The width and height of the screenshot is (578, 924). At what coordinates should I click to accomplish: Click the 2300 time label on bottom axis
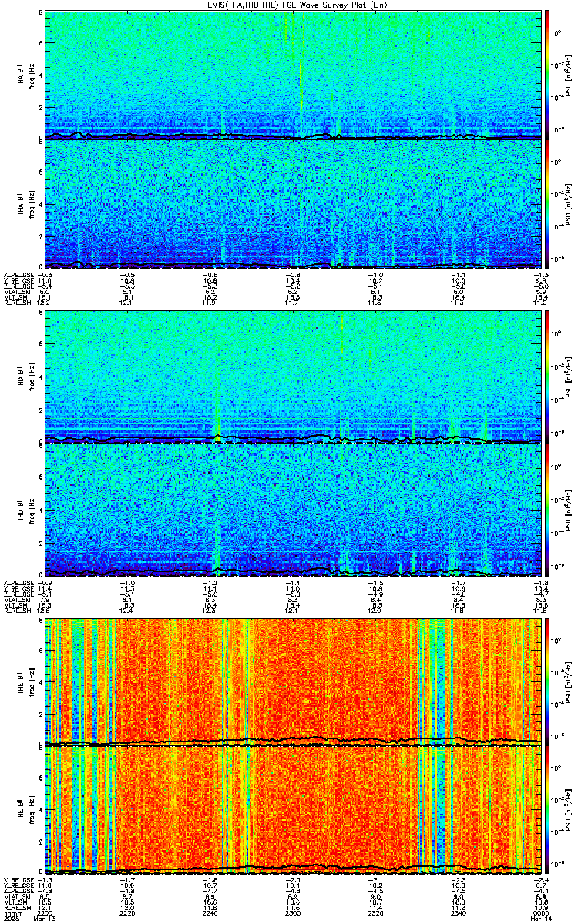pos(294,913)
